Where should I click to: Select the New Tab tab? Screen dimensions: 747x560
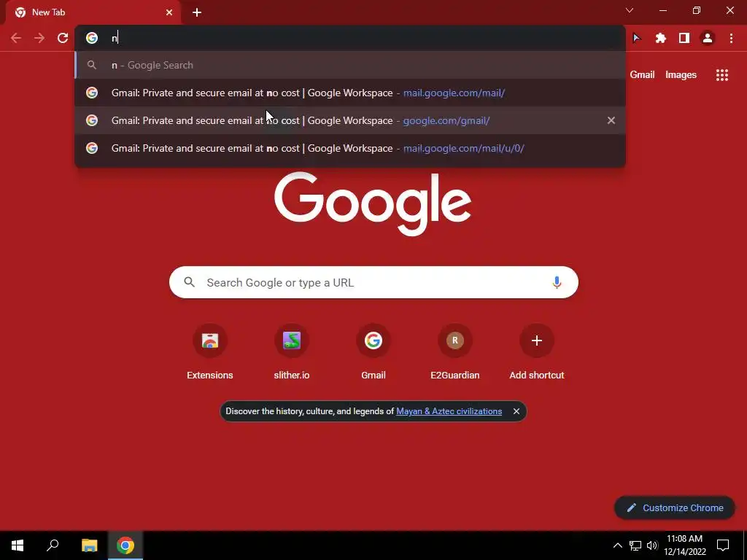[93, 12]
